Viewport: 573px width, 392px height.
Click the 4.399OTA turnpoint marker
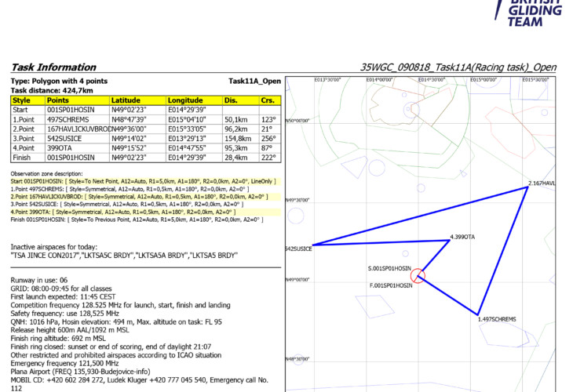[x=463, y=236]
